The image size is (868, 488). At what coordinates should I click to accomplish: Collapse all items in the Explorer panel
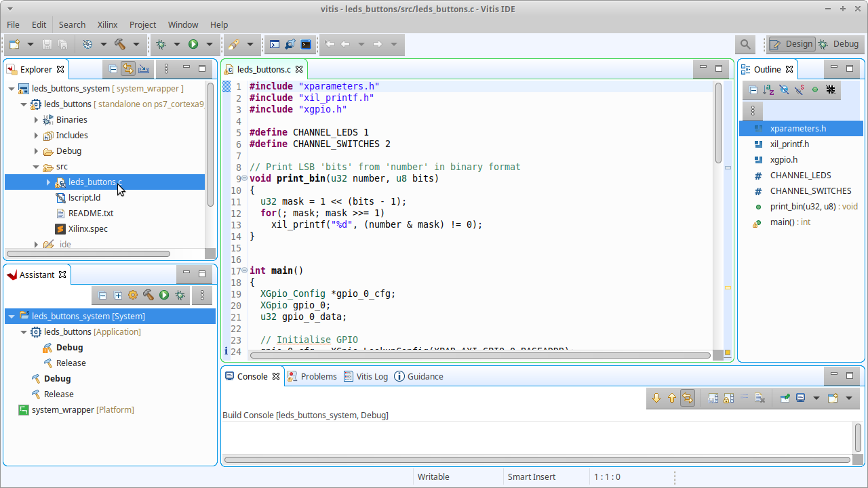pyautogui.click(x=113, y=69)
